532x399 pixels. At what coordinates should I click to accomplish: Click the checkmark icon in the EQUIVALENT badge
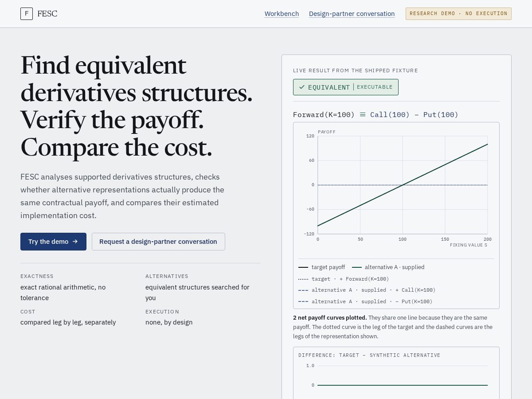click(x=302, y=87)
